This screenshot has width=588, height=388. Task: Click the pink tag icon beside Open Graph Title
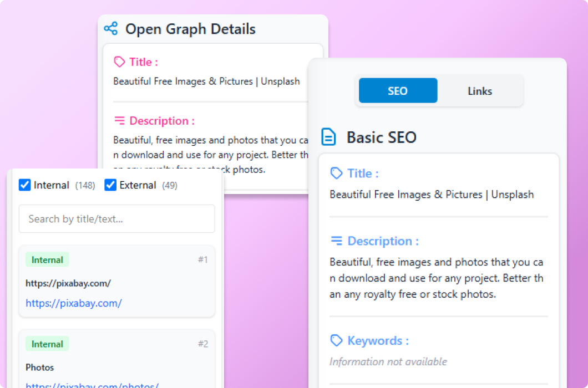point(119,62)
